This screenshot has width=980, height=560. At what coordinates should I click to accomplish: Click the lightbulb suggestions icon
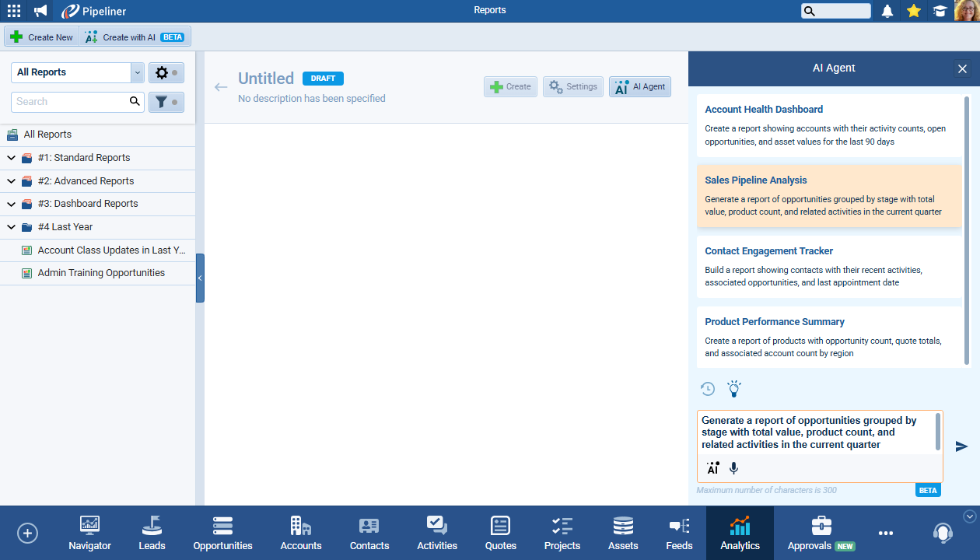[733, 389]
